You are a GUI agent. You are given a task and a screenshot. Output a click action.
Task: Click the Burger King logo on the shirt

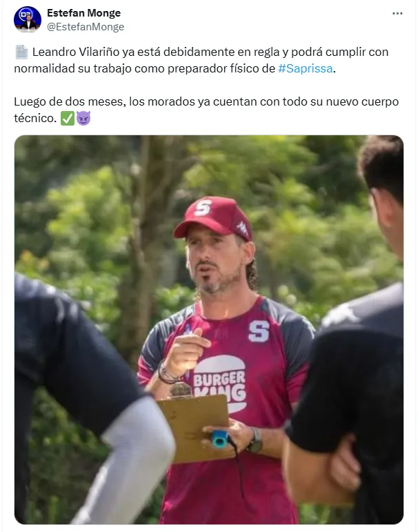(x=220, y=383)
